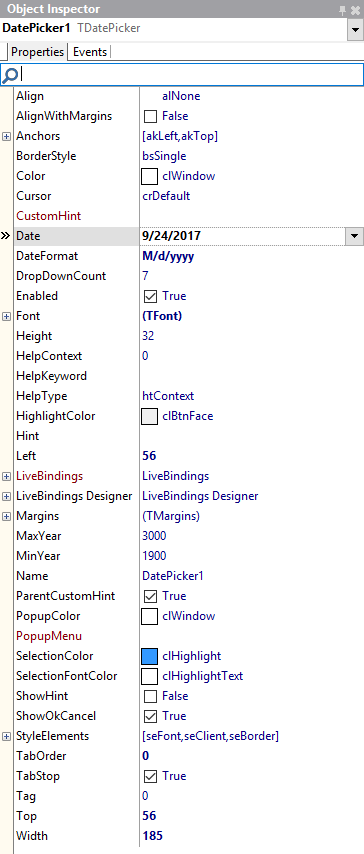Uncheck the Enabled property checkbox
364x854 pixels.
click(150, 296)
